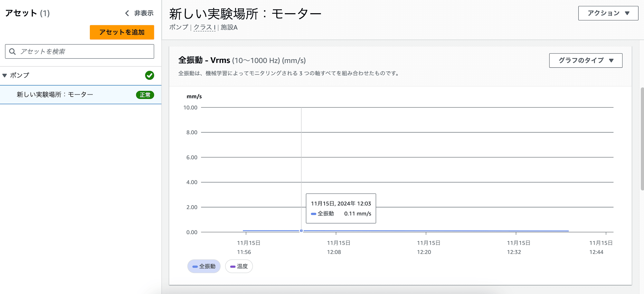Image resolution: width=644 pixels, height=294 pixels.
Task: Click the highlighted data point on the chart
Action: coord(301,231)
